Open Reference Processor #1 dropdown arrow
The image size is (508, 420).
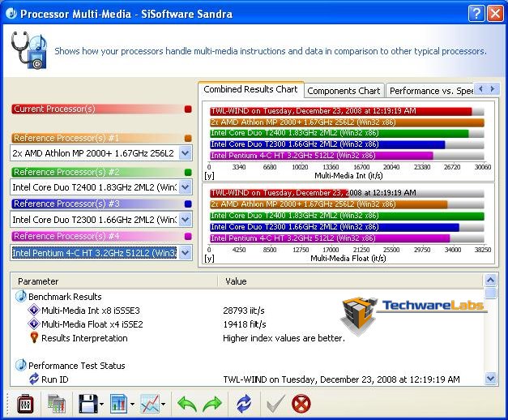185,153
